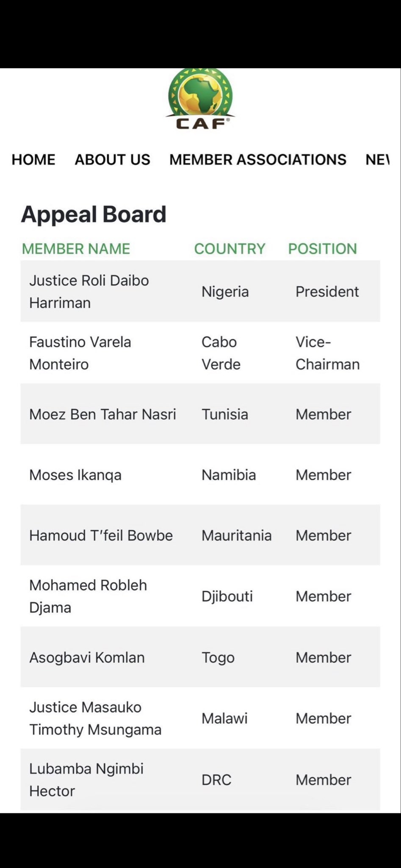Click on Moses Ikanqa name

tap(75, 475)
